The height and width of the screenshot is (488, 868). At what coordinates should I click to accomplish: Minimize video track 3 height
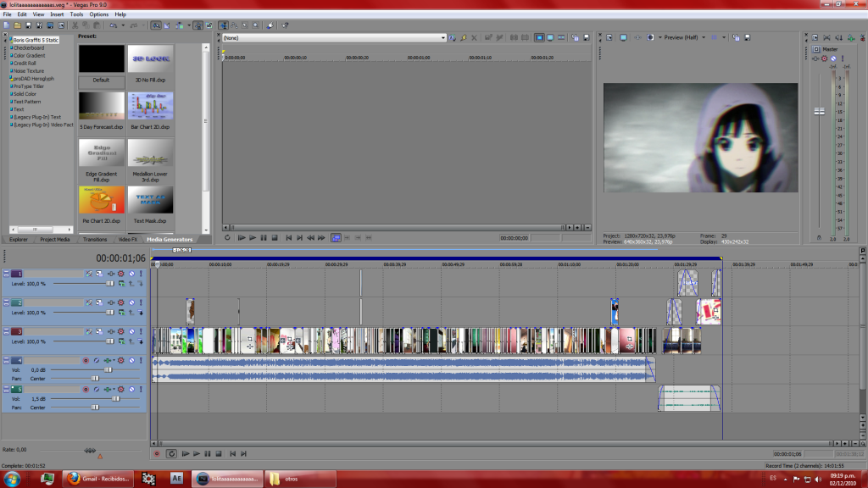point(6,331)
